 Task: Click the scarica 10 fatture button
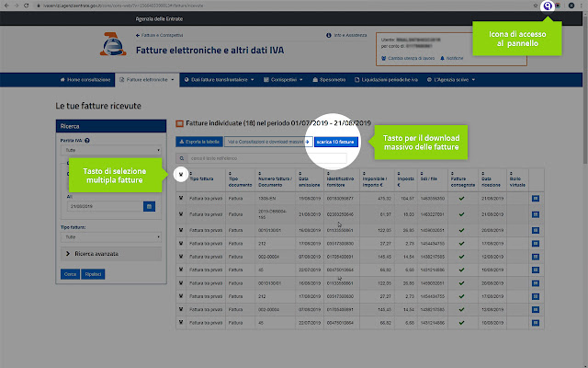click(336, 142)
